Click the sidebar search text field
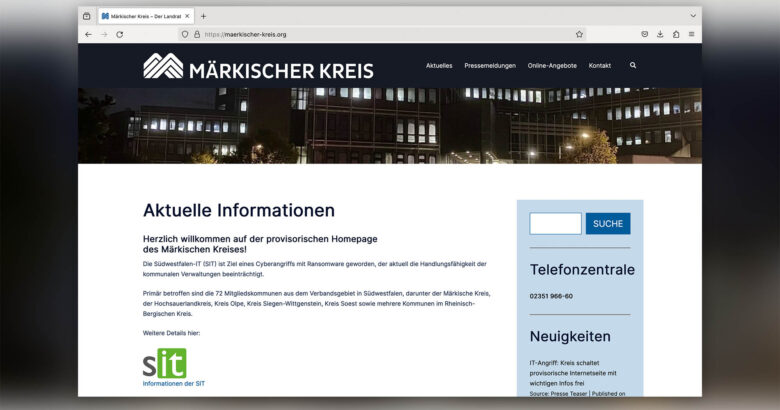The width and height of the screenshot is (780, 410). click(555, 223)
